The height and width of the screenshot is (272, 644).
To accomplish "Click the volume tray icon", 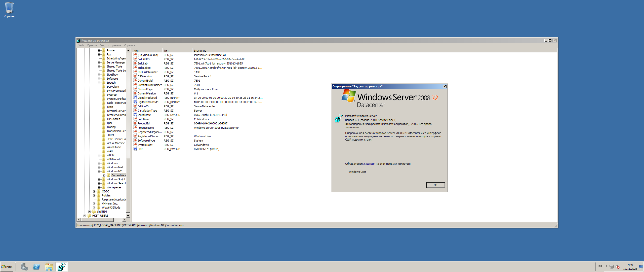I will tap(617, 267).
